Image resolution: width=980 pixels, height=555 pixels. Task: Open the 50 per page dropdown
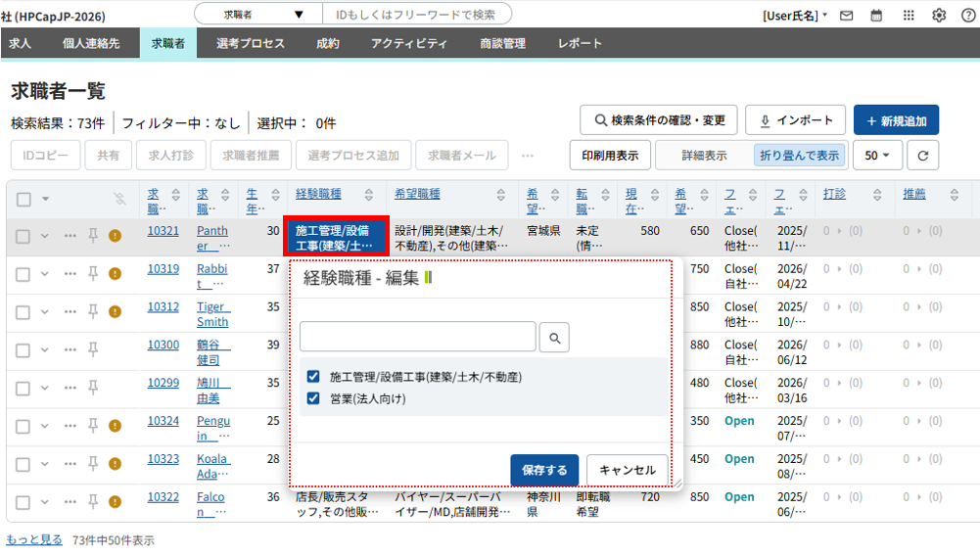[877, 155]
